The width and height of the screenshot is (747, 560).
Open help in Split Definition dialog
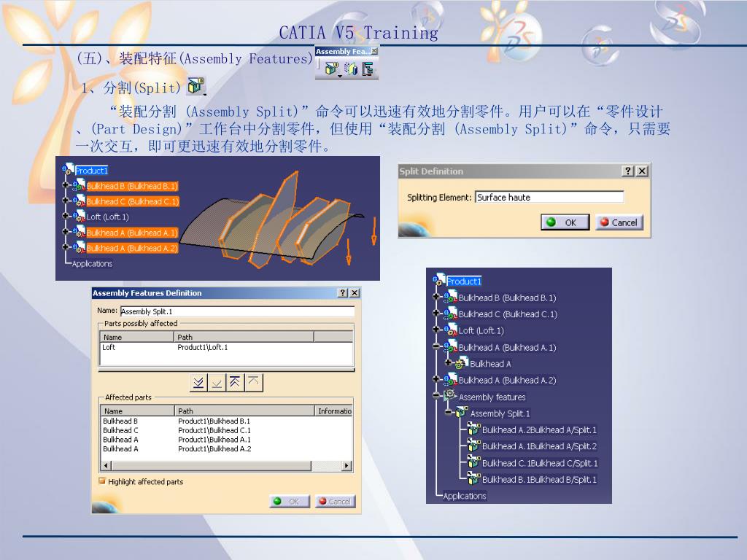628,171
